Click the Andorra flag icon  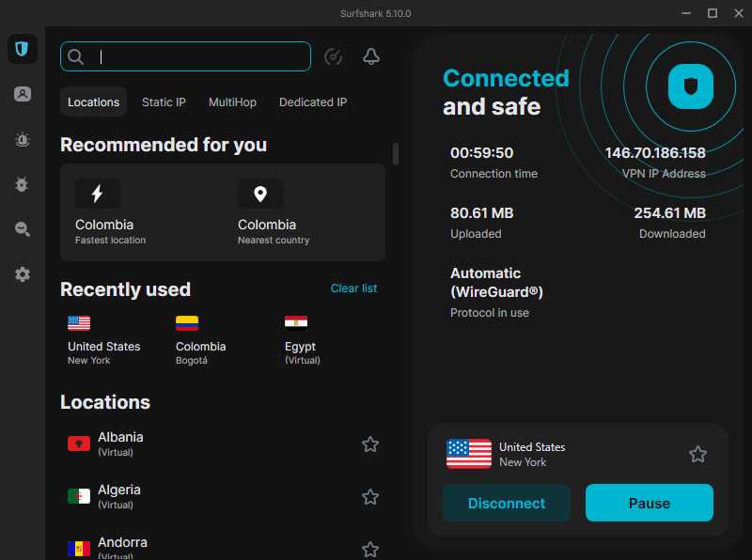point(79,549)
